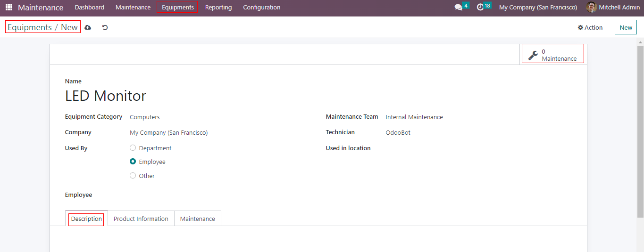Switch to the Product Information tab
644x252 pixels.
pyautogui.click(x=141, y=219)
